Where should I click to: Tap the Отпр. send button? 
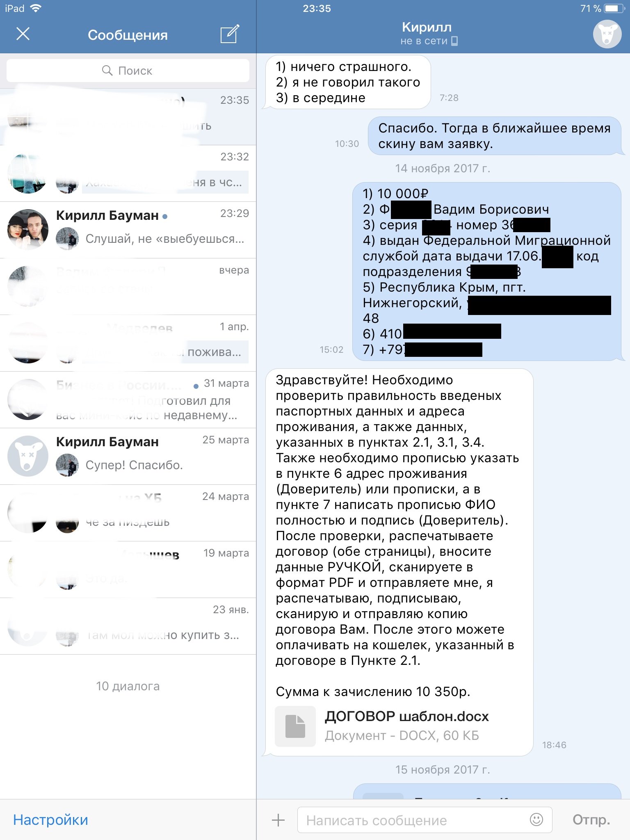click(591, 819)
